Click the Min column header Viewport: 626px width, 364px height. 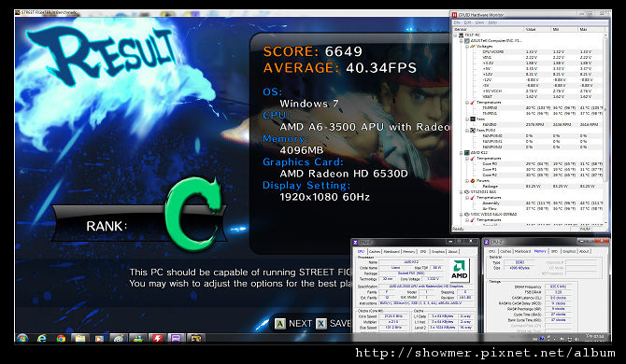[564, 30]
